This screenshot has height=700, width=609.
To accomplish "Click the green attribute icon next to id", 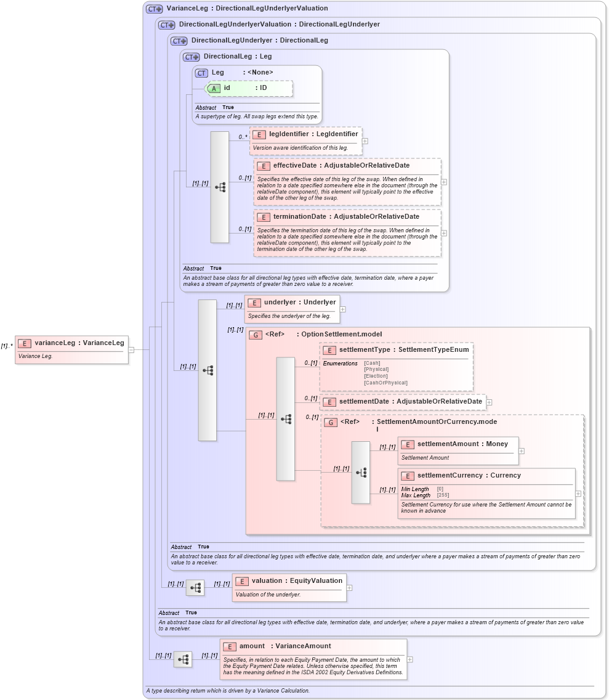I will coord(214,88).
